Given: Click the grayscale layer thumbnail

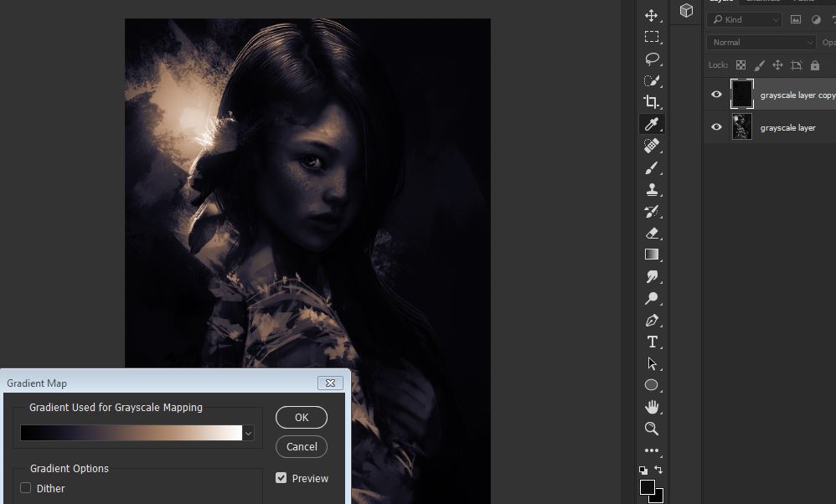Looking at the screenshot, I should pyautogui.click(x=741, y=126).
